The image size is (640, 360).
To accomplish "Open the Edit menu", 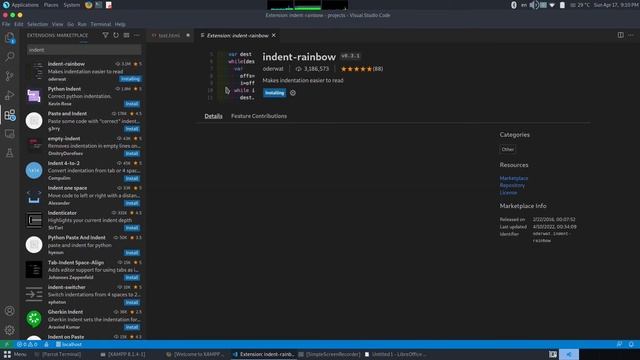I will [x=19, y=24].
